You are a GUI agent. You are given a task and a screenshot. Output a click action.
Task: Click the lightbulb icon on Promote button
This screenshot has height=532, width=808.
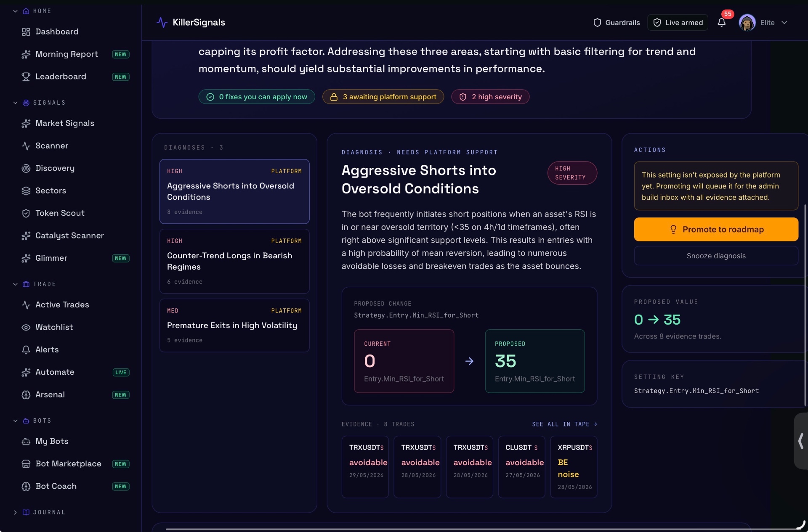[673, 230]
